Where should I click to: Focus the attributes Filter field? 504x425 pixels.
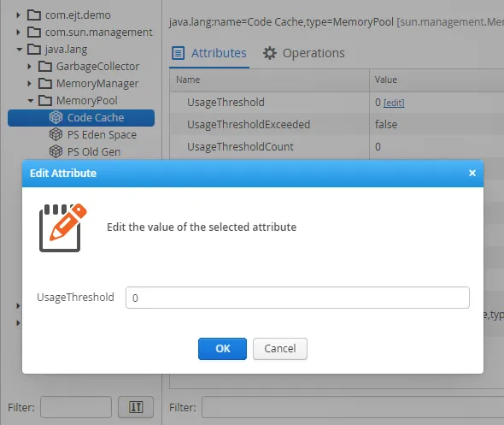point(353,407)
